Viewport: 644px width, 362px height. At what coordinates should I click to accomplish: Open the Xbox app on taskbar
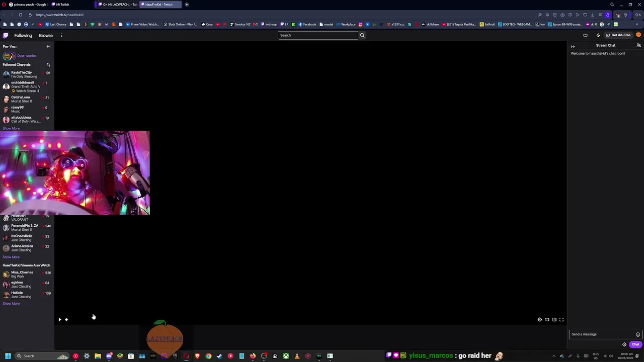(x=286, y=356)
